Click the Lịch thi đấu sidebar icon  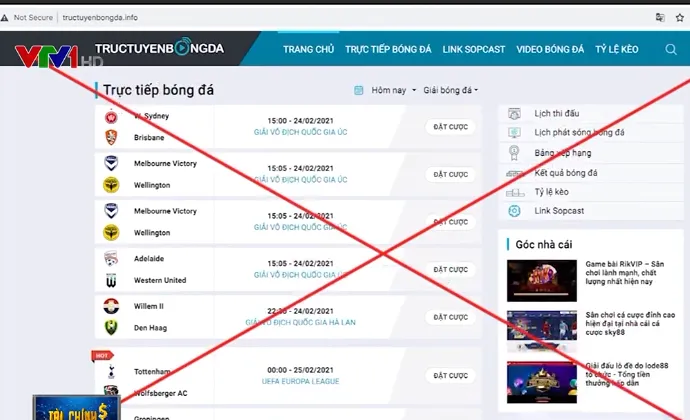(x=514, y=114)
